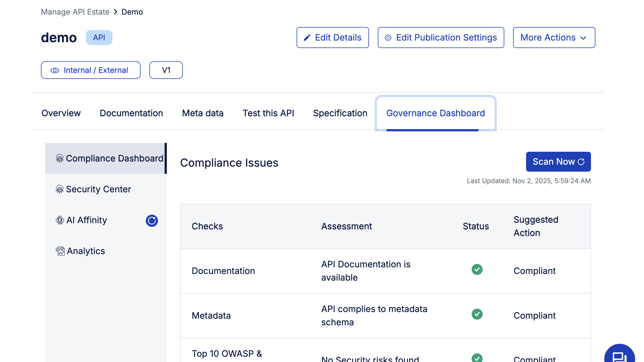
Task: Click the Analytics chart icon
Action: (x=60, y=251)
